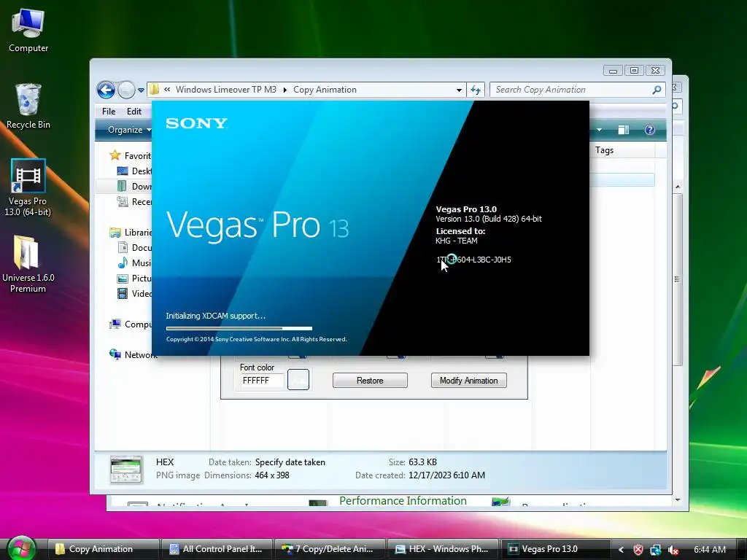This screenshot has width=747, height=560.
Task: Select Computer in navigation pane
Action: coord(131,324)
